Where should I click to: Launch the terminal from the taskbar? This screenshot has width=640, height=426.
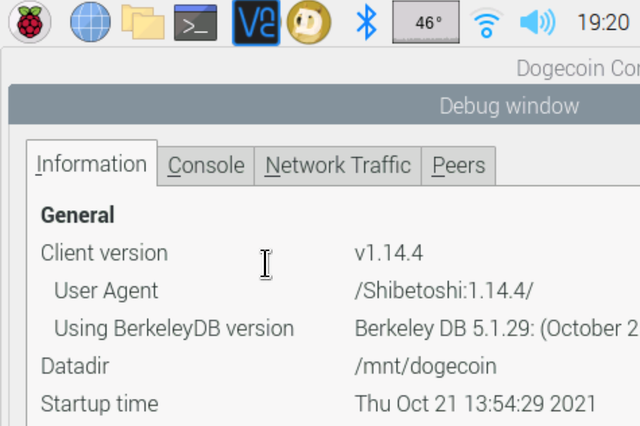(x=196, y=22)
